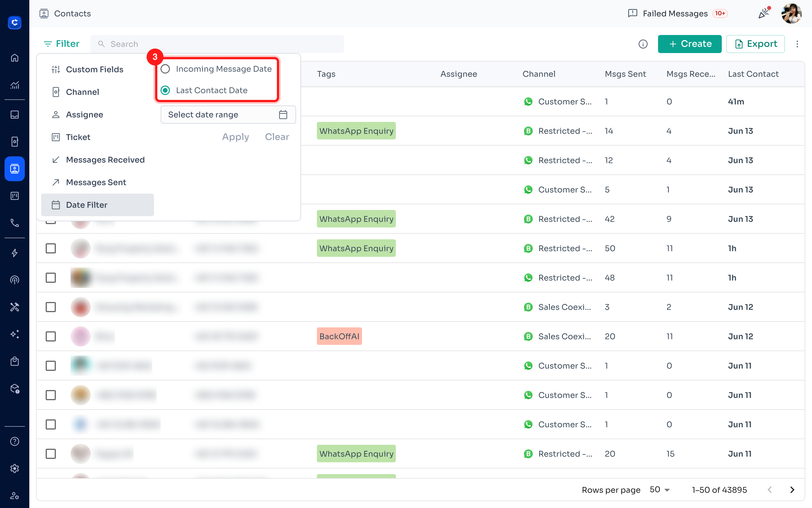
Task: Check the Sales Coexi row with 3 sent
Action: coord(51,307)
